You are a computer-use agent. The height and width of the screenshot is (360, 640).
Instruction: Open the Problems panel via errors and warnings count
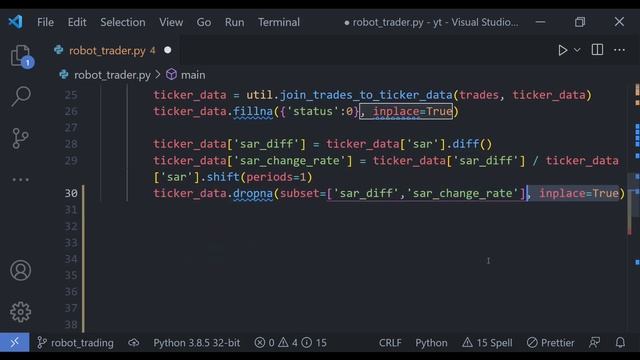[290, 342]
